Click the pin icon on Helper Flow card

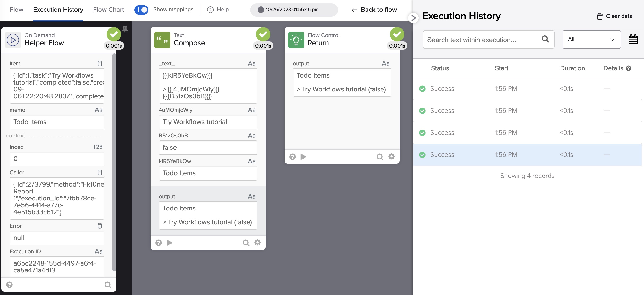(125, 29)
